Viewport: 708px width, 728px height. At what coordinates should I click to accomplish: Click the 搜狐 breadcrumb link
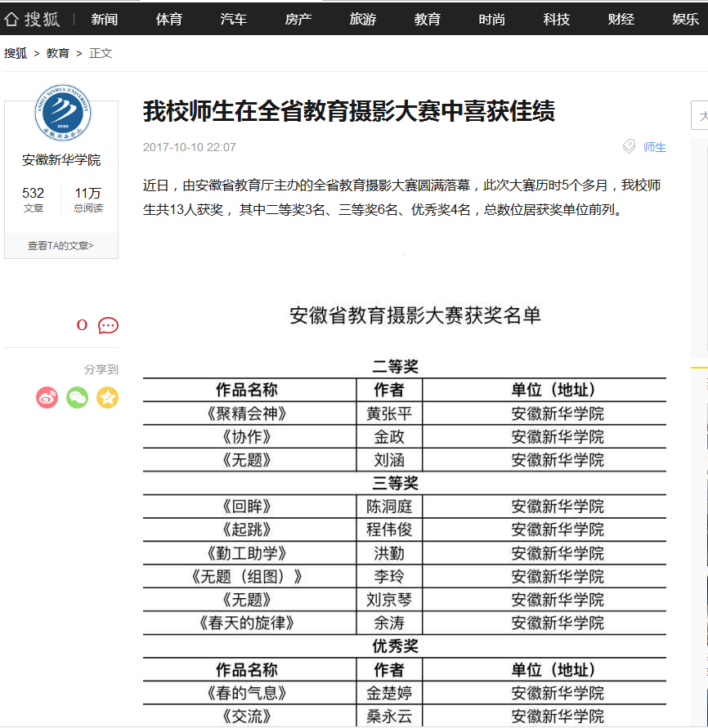[16, 53]
